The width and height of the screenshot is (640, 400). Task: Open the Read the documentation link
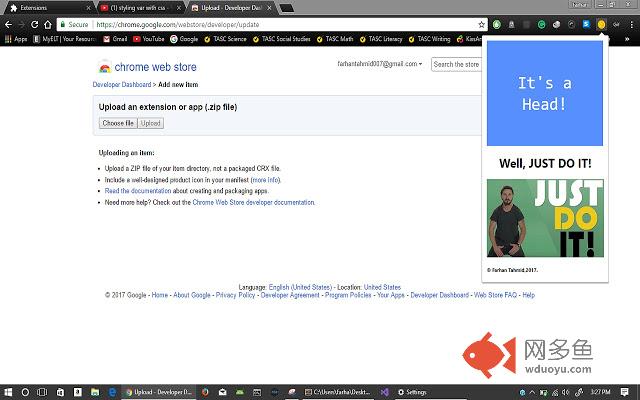pyautogui.click(x=138, y=191)
